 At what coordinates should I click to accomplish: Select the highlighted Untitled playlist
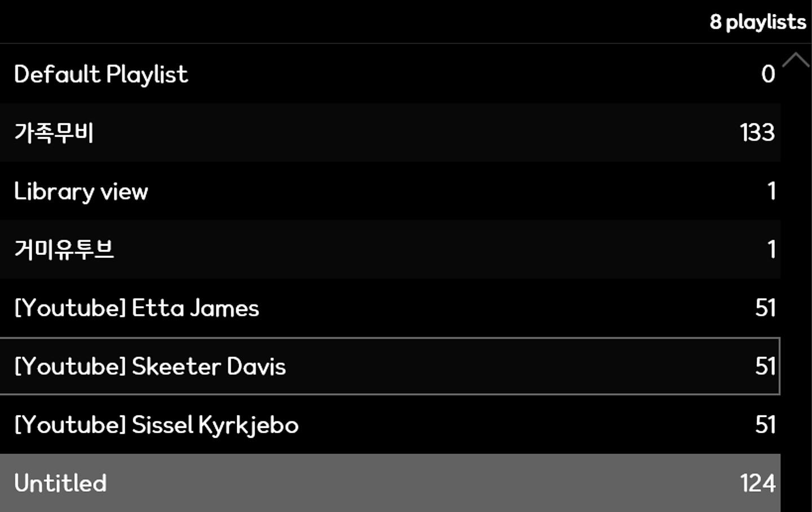coord(60,483)
